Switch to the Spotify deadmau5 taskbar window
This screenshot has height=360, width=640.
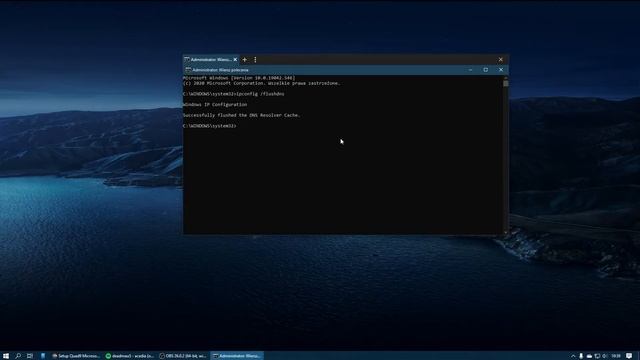pyautogui.click(x=130, y=356)
